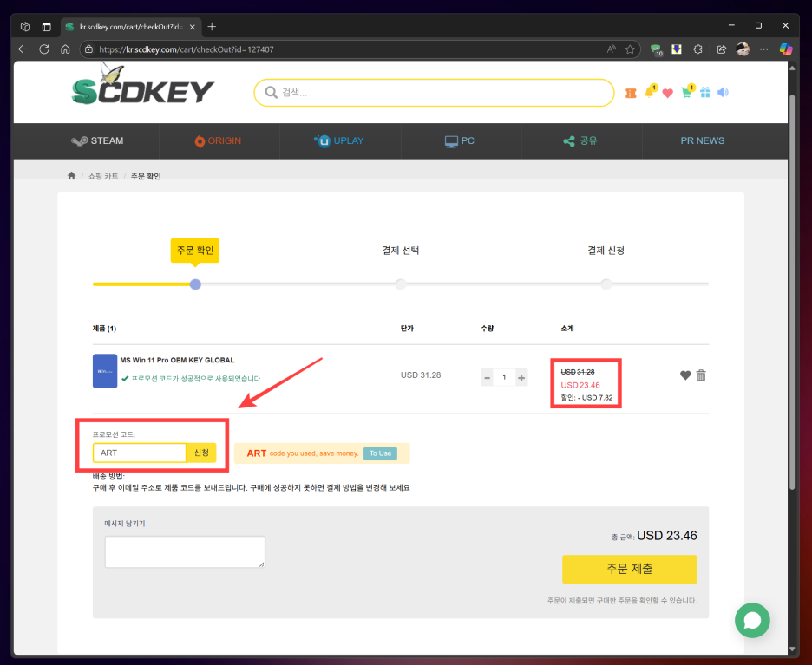Open the PC category
This screenshot has width=812, height=665.
pyautogui.click(x=459, y=140)
